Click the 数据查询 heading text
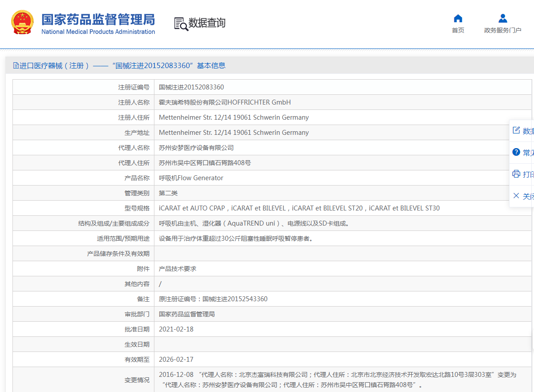Image resolution: width=534 pixels, height=392 pixels. [207, 23]
